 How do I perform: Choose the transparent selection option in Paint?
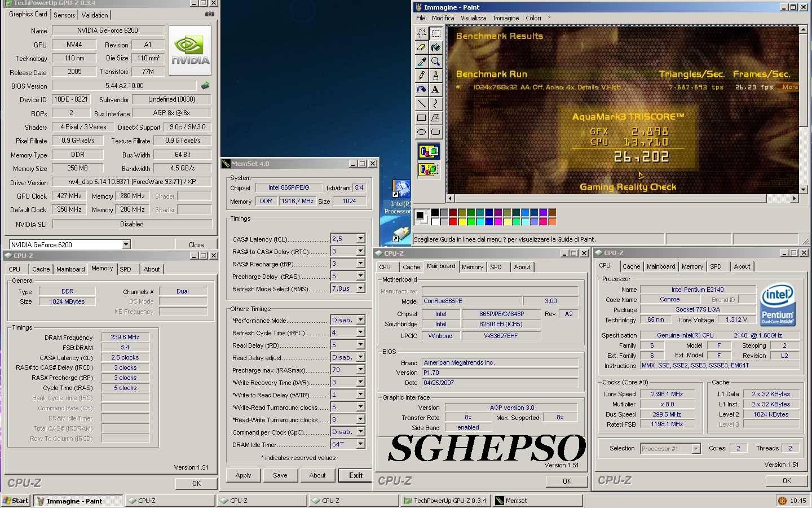[x=429, y=169]
